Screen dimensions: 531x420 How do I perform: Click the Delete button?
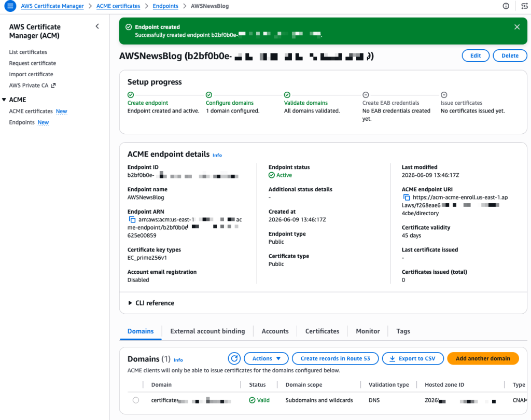click(510, 55)
